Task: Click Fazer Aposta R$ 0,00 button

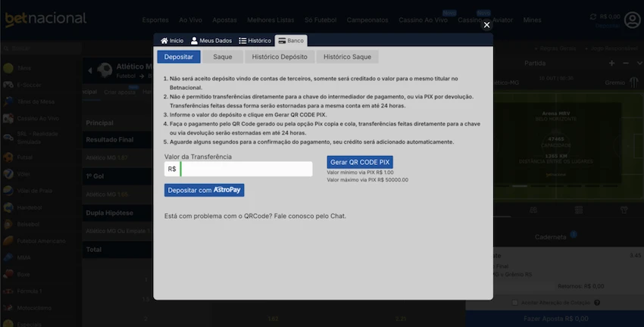Action: click(x=555, y=319)
